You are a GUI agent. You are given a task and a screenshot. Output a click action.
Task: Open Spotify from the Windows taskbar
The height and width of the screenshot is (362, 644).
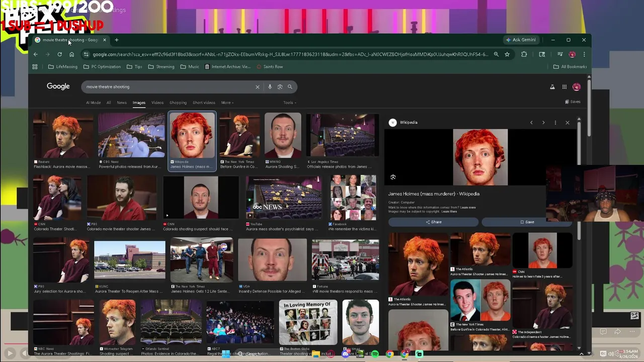pyautogui.click(x=374, y=354)
